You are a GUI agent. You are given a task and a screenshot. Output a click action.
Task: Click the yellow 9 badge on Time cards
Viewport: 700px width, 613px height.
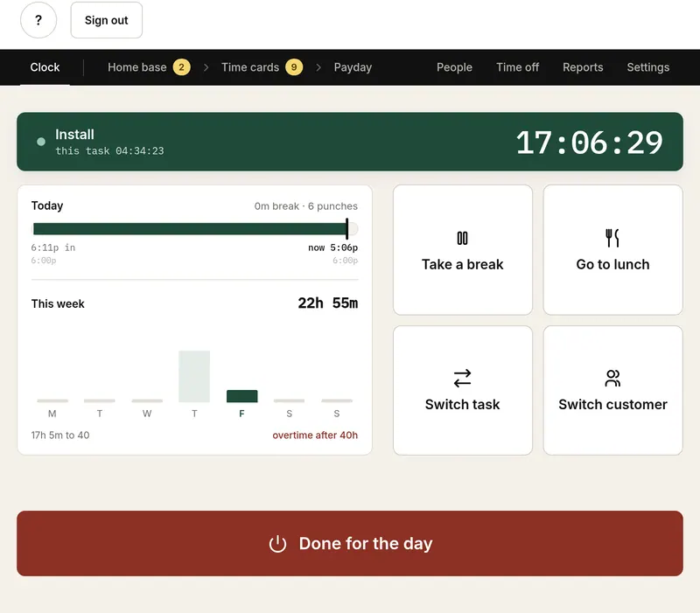tap(294, 67)
